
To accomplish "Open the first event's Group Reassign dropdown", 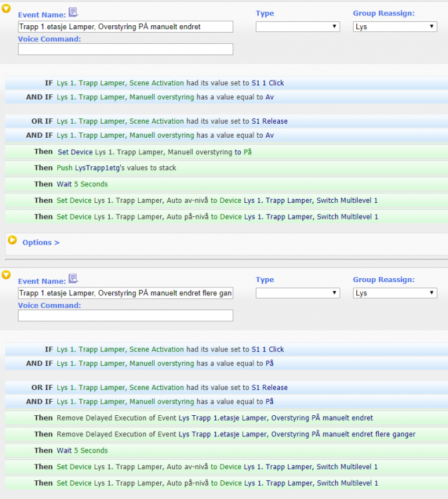I will click(x=395, y=27).
